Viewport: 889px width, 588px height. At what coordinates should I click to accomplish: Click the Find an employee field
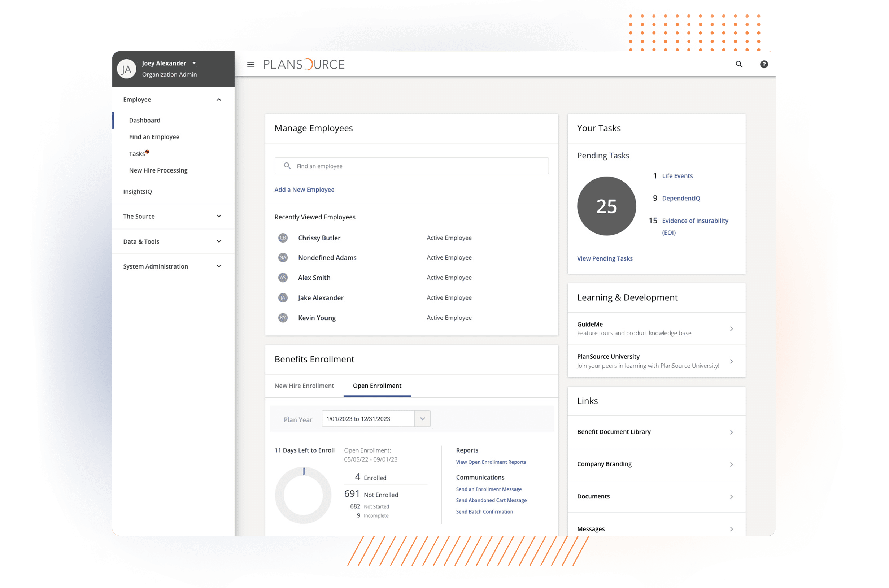pos(411,166)
